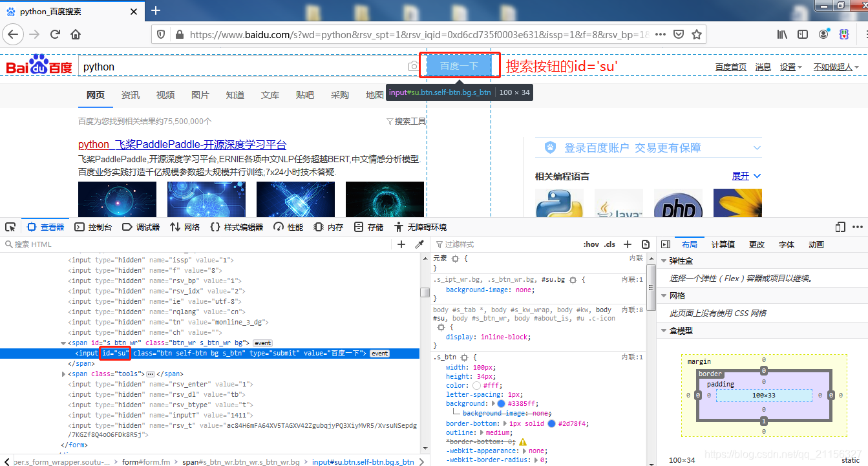Click the camera image search icon
This screenshot has width=868, height=466.
pyautogui.click(x=414, y=67)
